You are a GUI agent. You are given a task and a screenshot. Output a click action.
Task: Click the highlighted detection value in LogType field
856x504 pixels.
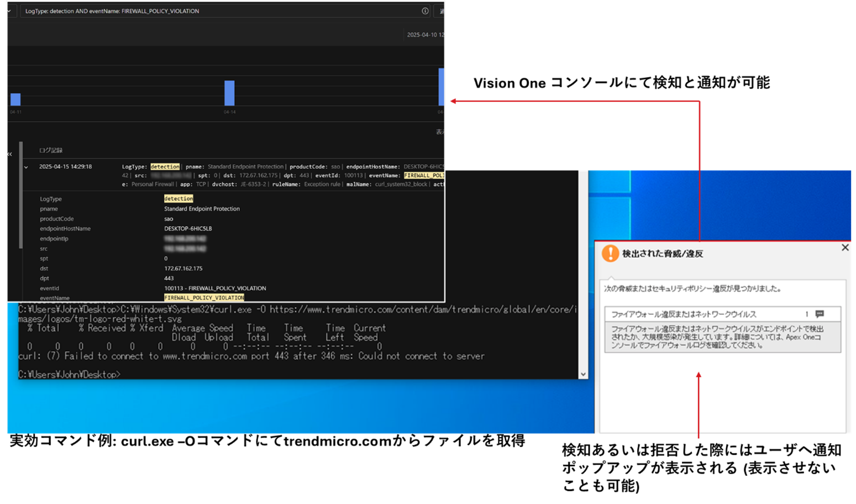(178, 198)
